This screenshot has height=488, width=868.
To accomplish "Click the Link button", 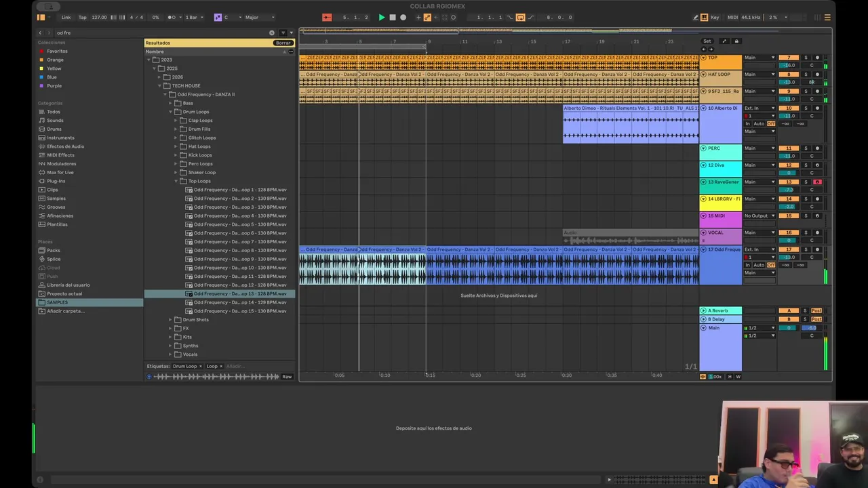I will tap(66, 18).
